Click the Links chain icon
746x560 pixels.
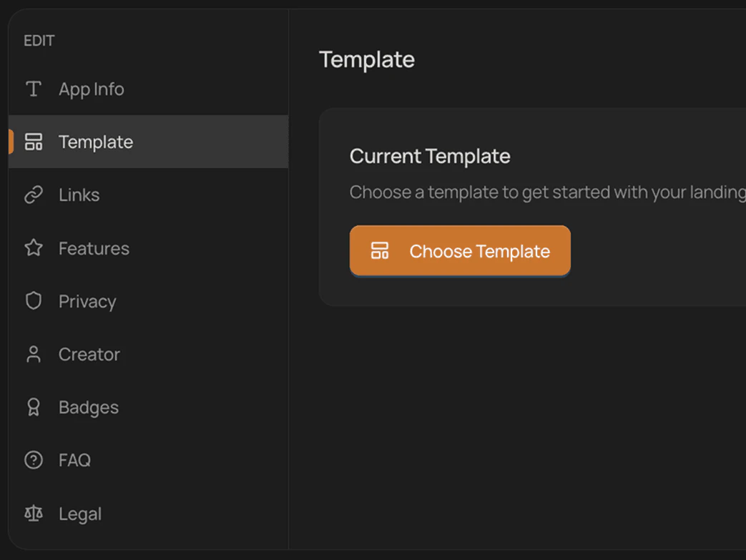click(x=33, y=195)
